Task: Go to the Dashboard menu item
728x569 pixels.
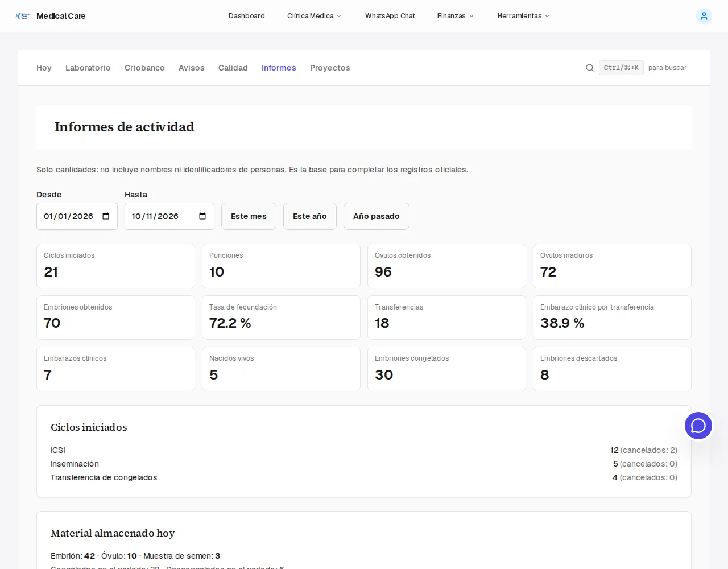Action: [247, 16]
